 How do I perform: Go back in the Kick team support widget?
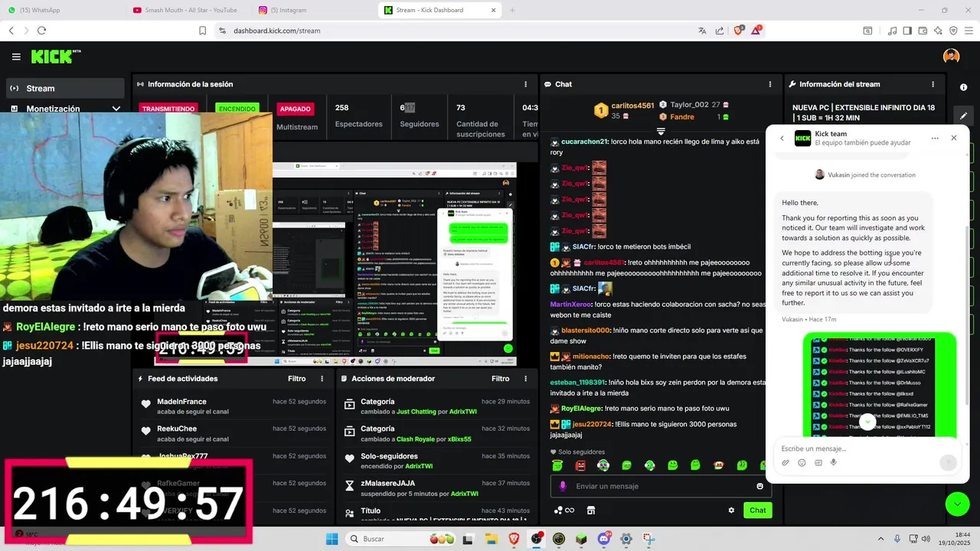tap(782, 139)
